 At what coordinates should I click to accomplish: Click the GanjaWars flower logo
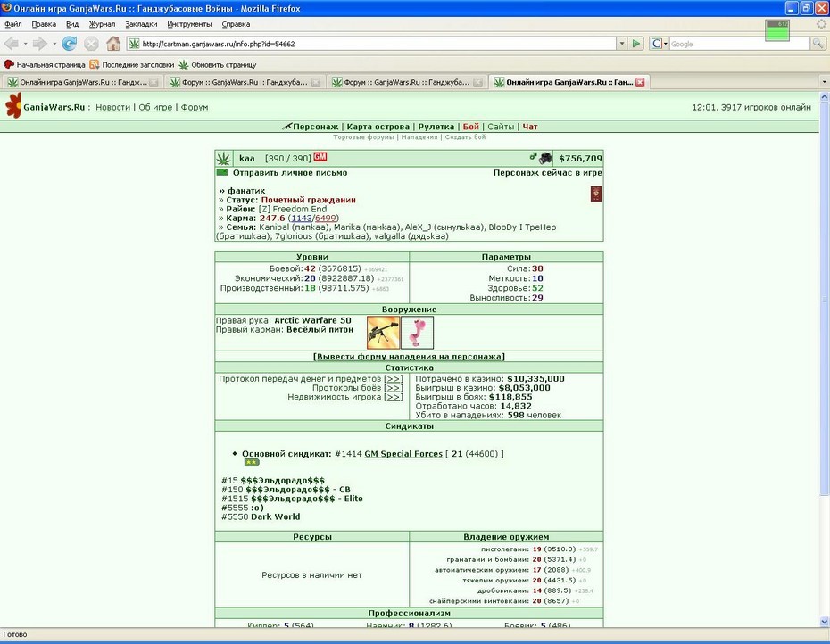(x=13, y=106)
